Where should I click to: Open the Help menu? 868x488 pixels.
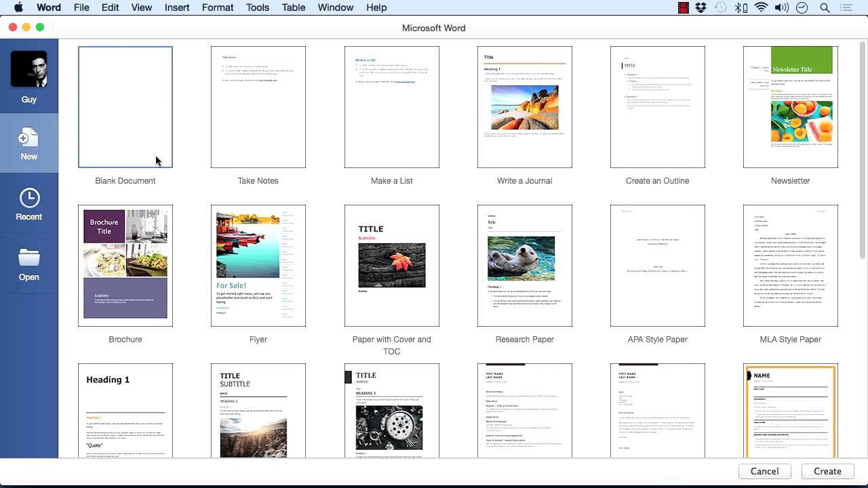tap(376, 7)
